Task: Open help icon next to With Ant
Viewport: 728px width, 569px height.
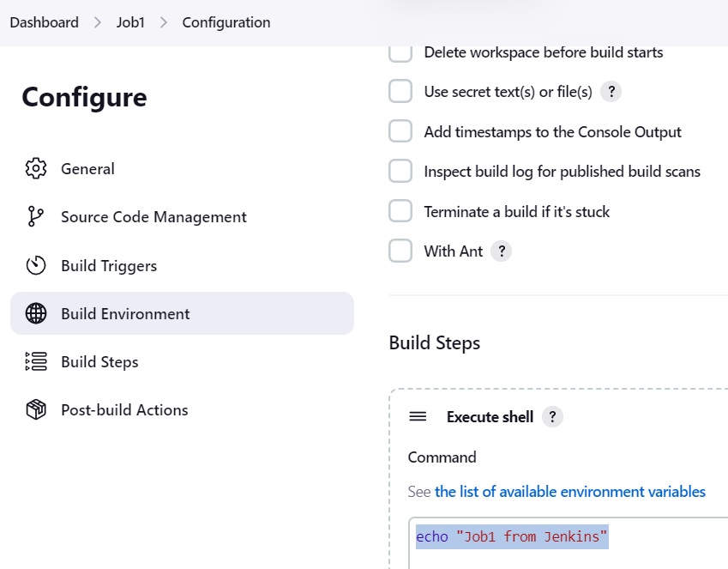Action: click(x=502, y=251)
